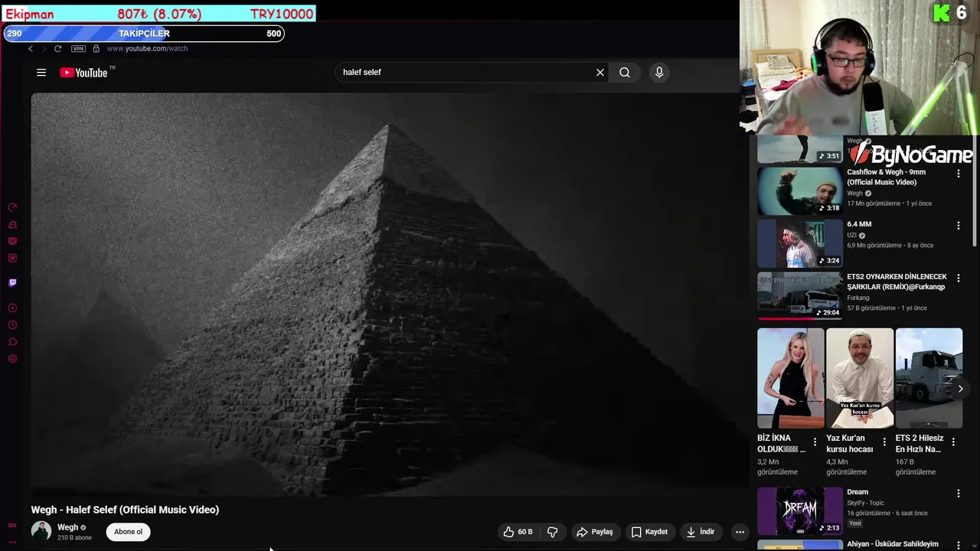Open Settings gear icon in sidebar
The width and height of the screenshot is (980, 551).
tap(12, 358)
